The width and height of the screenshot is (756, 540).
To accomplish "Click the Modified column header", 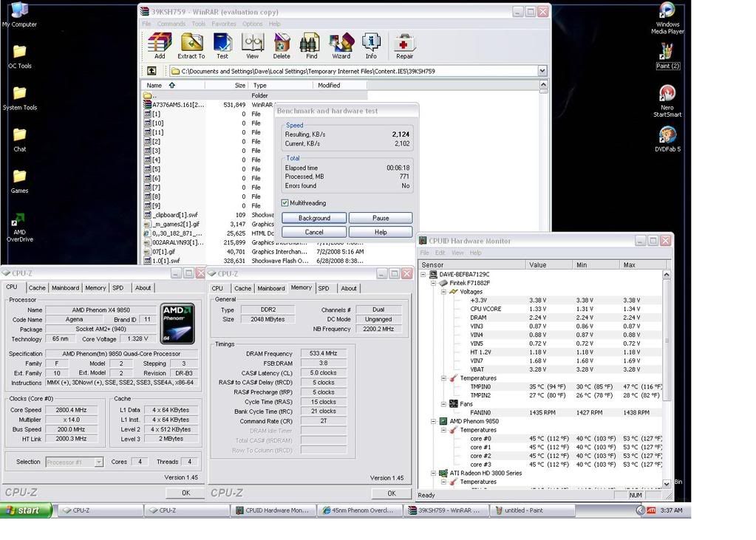I will coord(341,86).
